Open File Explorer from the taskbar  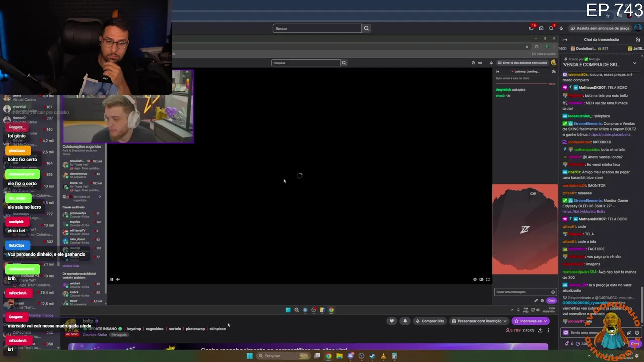click(x=339, y=356)
